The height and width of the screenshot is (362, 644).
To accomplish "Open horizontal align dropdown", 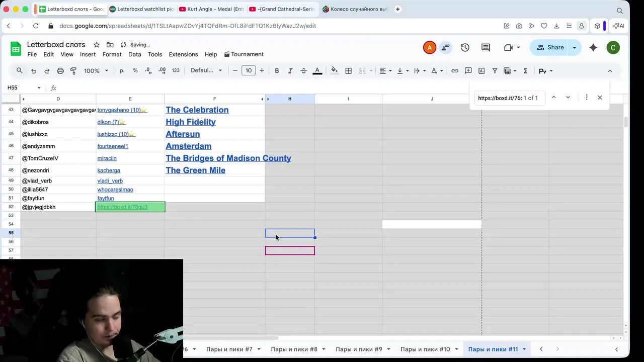I will click(x=386, y=71).
